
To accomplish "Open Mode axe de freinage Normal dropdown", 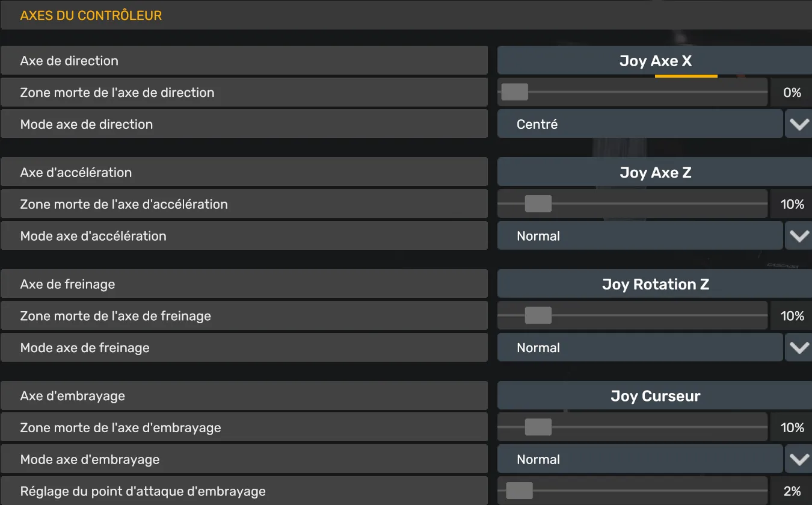I will click(x=640, y=347).
